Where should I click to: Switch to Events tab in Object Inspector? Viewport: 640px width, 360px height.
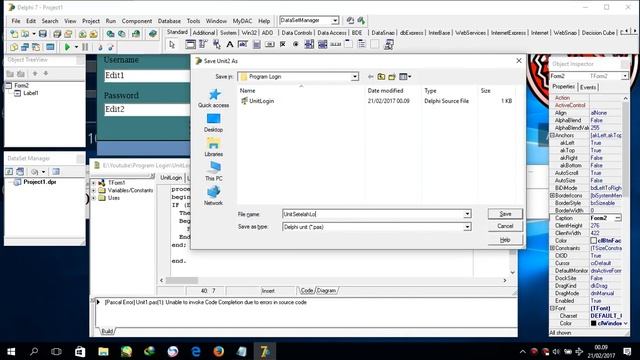coord(588,87)
